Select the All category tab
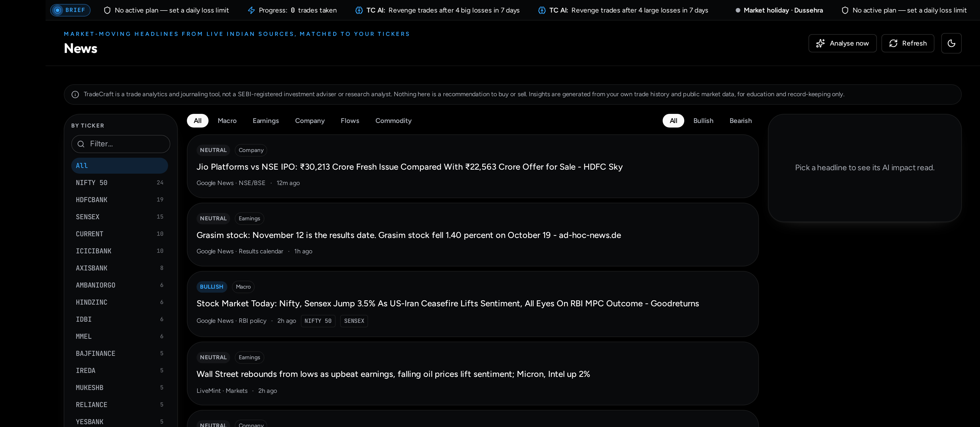Viewport: 980px width, 427px height. [197, 120]
